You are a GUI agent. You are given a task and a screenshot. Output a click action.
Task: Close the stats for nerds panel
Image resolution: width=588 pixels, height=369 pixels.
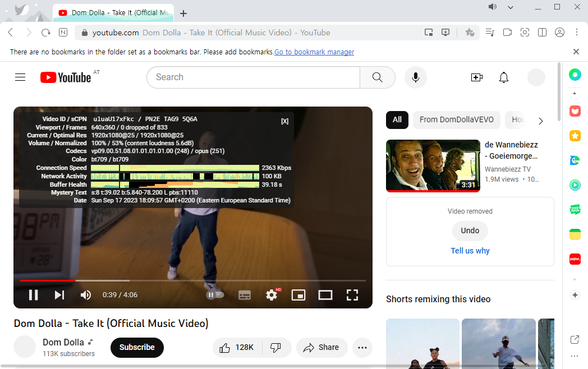[x=285, y=121]
